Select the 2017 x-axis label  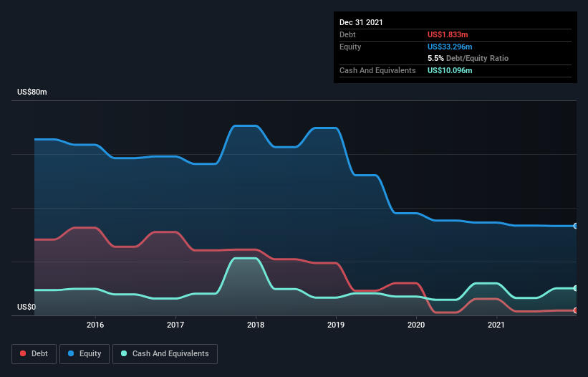[x=175, y=325]
